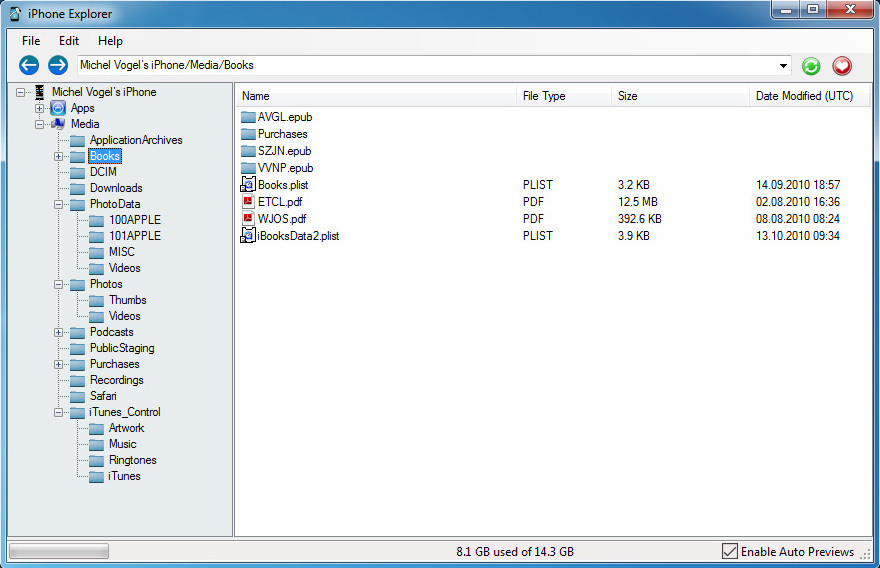Click the Recordings folder icon

click(x=77, y=381)
